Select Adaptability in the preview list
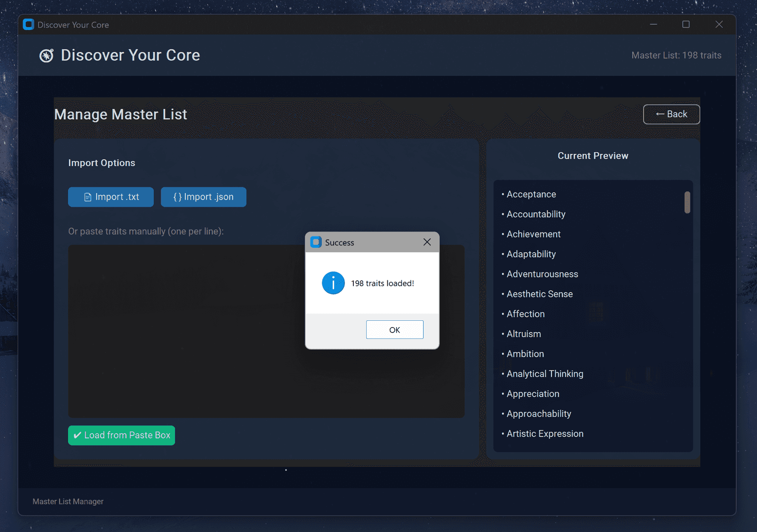 [531, 254]
